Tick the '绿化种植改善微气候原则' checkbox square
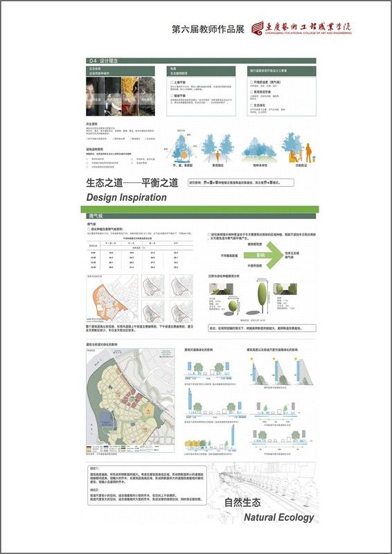The image size is (392, 554). (89, 229)
